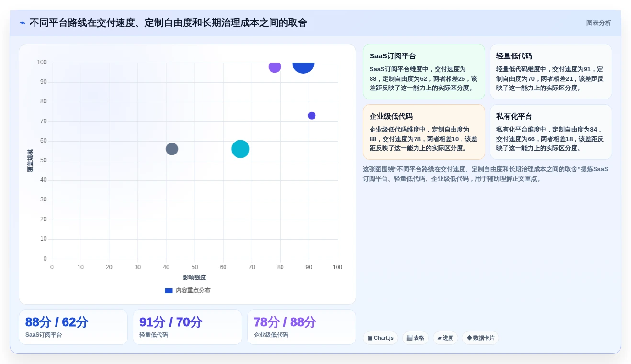Click the y-axis tick label 100

point(42,62)
